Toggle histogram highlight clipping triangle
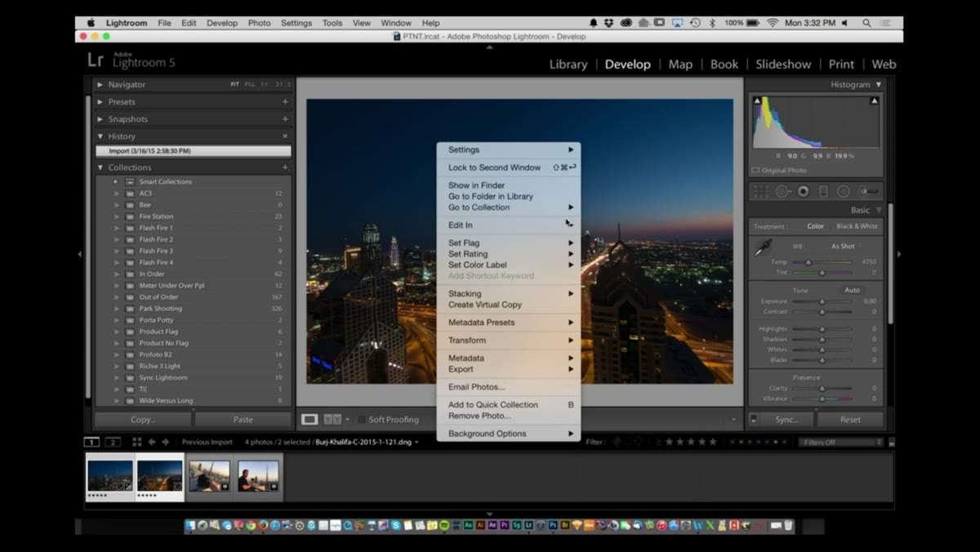This screenshot has width=980, height=552. (875, 100)
